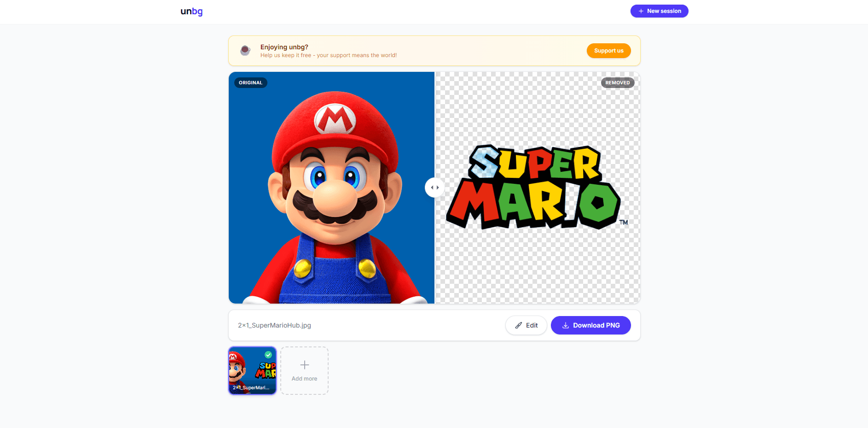Image resolution: width=868 pixels, height=428 pixels.
Task: Click the double-arrow icon on the comparison divider
Action: click(434, 188)
